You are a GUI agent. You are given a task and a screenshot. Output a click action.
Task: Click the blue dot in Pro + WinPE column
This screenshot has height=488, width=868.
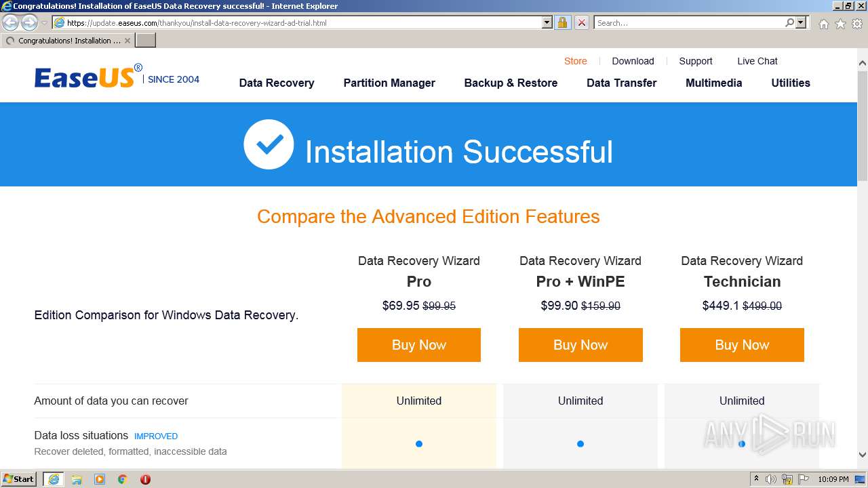click(x=580, y=444)
